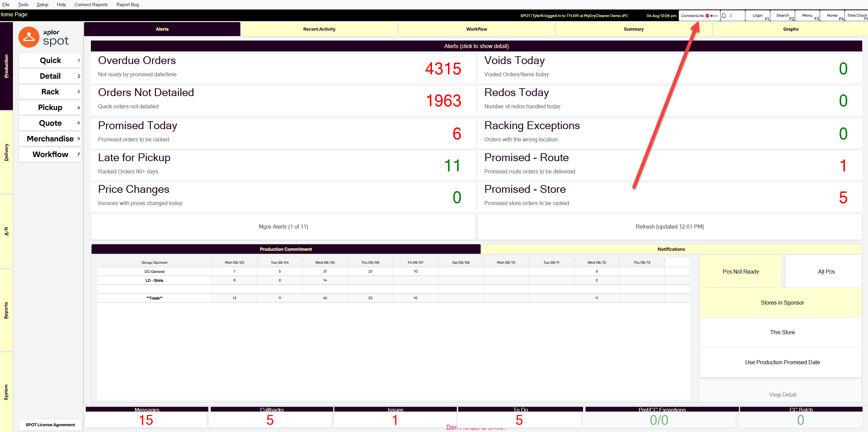Click the Xplor Spot hanger logo

point(29,37)
